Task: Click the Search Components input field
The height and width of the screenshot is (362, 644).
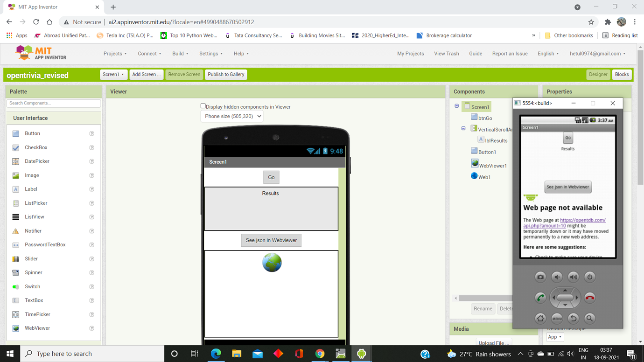Action: (53, 103)
